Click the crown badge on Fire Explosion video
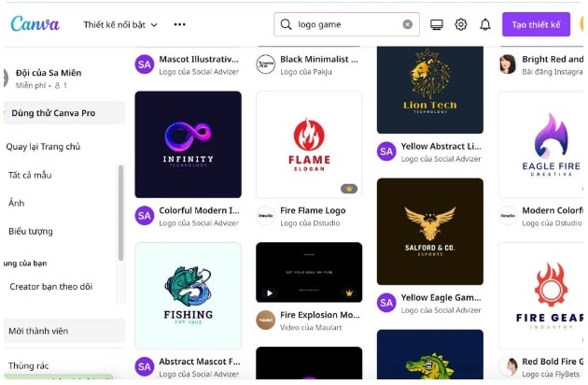The width and height of the screenshot is (588, 385). click(x=349, y=293)
